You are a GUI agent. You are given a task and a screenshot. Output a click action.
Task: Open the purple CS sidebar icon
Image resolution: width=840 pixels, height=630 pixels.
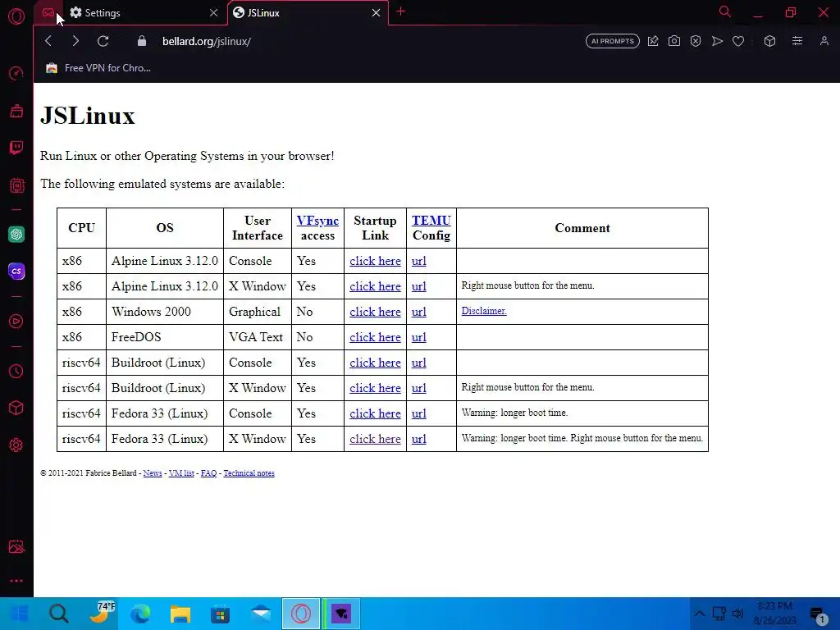tap(16, 271)
